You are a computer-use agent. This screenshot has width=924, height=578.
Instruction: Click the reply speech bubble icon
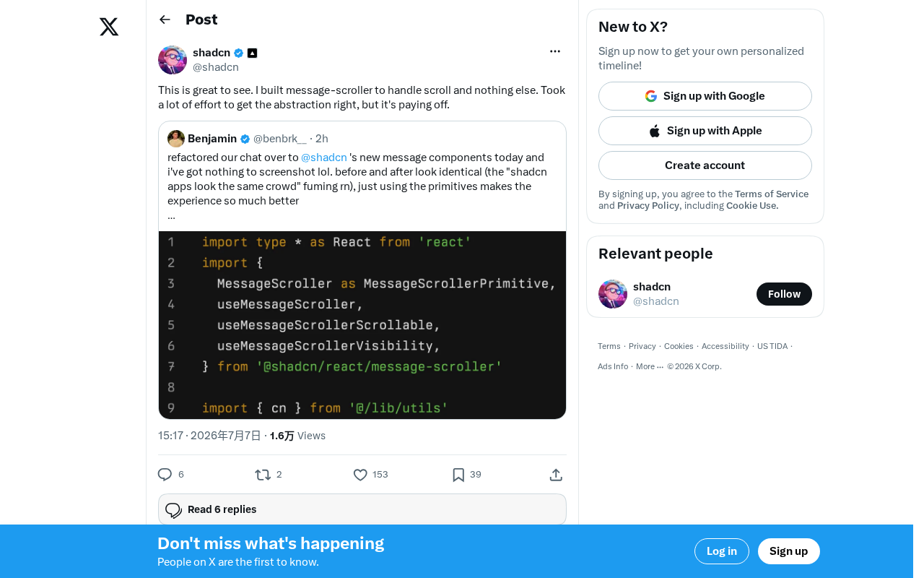click(x=165, y=475)
